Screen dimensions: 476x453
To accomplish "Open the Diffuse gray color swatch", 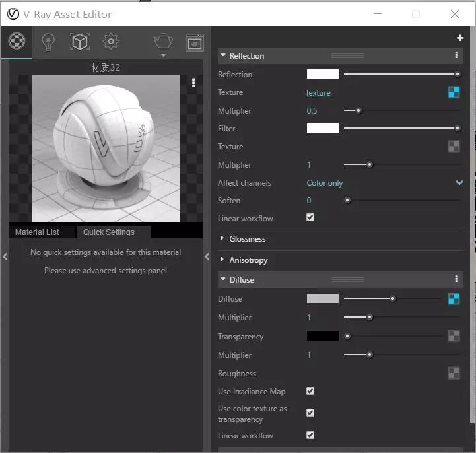I will (323, 298).
